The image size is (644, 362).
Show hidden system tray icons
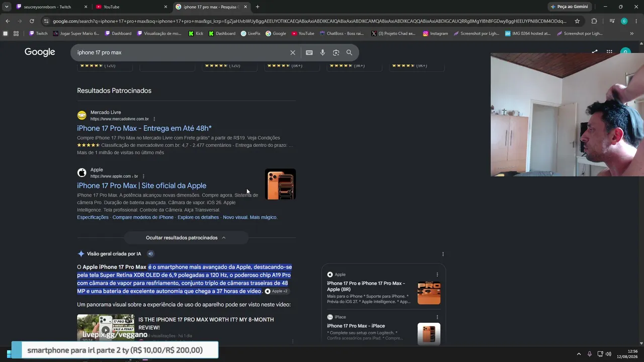(579, 354)
